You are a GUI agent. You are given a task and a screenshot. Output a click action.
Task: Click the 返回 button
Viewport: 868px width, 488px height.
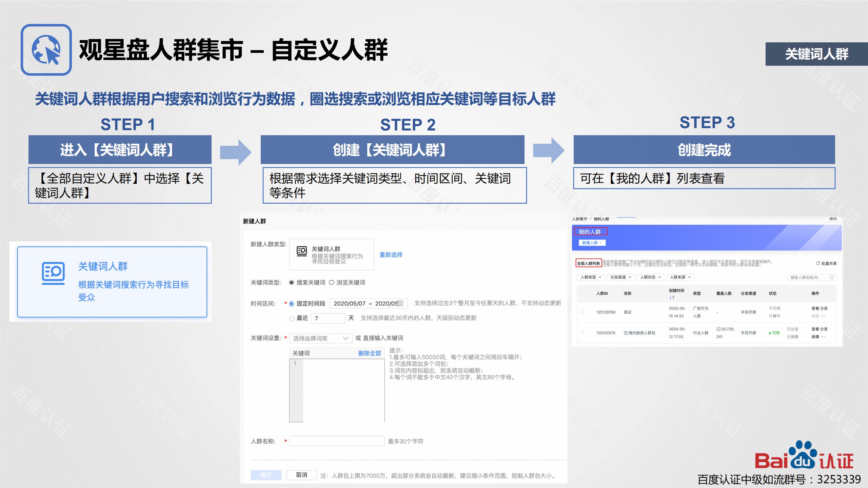click(x=833, y=219)
